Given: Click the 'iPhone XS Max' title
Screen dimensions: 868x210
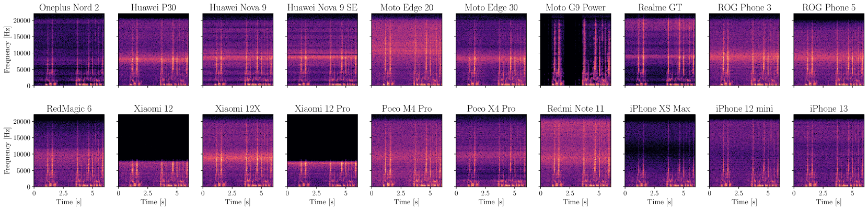Looking at the screenshot, I should pos(660,109).
